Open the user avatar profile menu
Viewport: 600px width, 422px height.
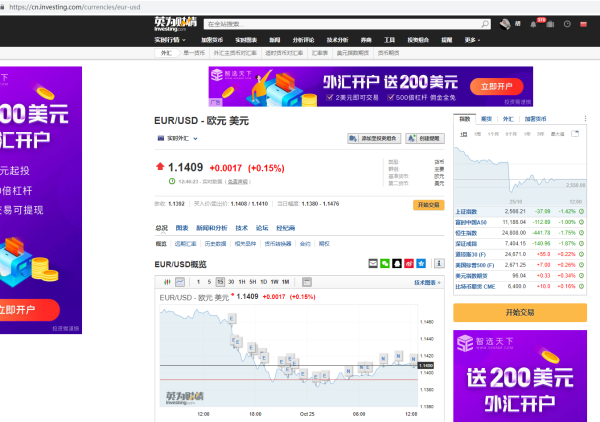(505, 24)
